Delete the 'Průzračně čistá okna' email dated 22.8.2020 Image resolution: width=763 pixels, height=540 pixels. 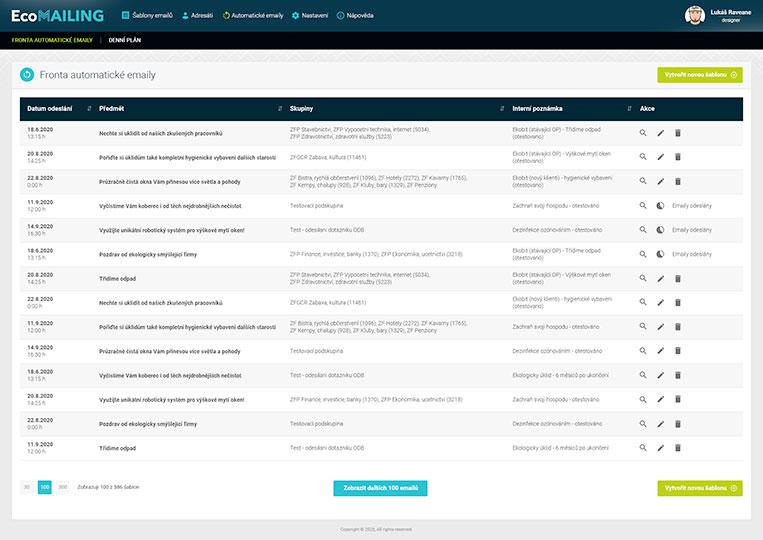click(x=677, y=181)
